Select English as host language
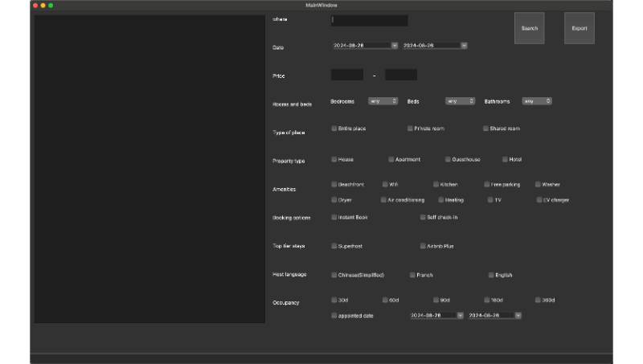Screen dimensions: 643x364 (491, 275)
